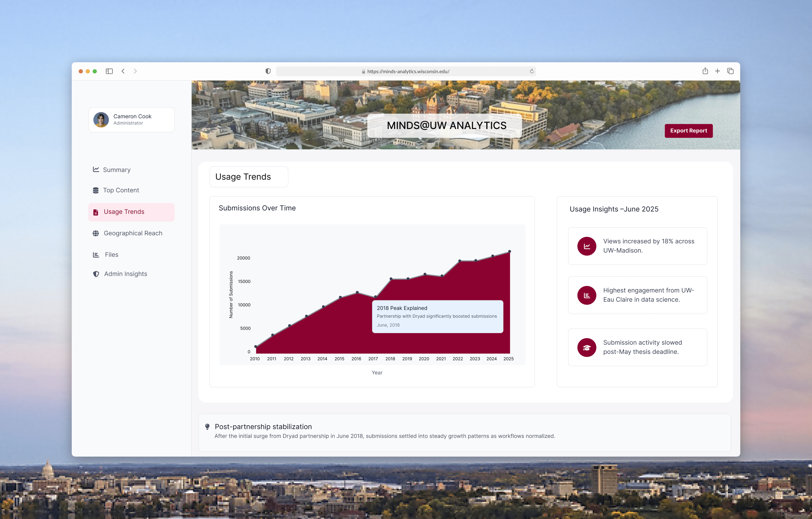Reload the page with refresh icon
The width and height of the screenshot is (812, 519).
(531, 71)
